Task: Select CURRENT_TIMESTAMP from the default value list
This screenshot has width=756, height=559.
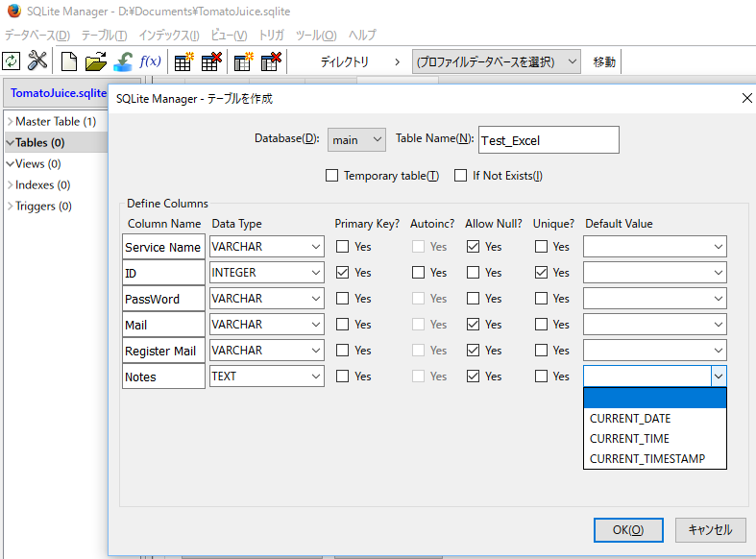Action: pyautogui.click(x=647, y=459)
